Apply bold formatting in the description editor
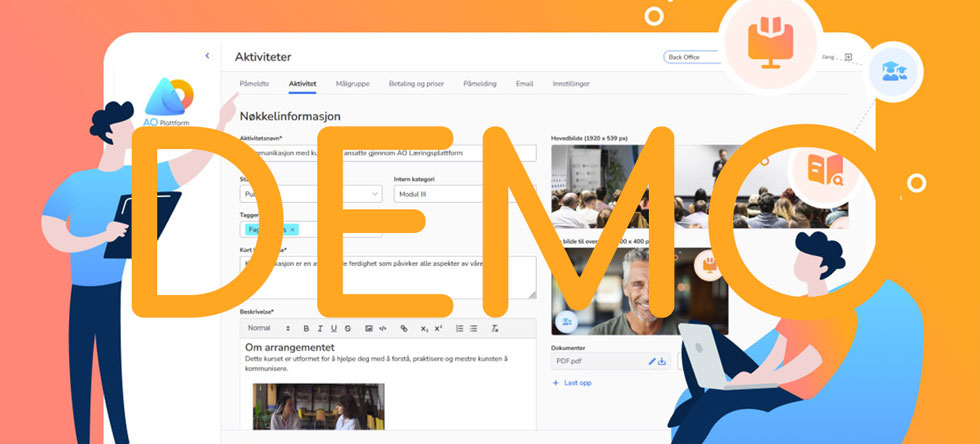The height and width of the screenshot is (444, 980). click(306, 328)
